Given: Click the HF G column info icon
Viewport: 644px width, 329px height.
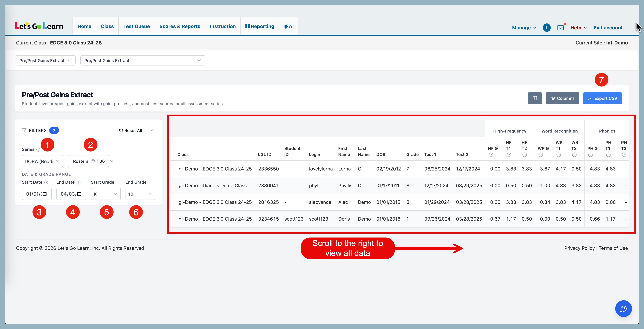Looking at the screenshot, I should [x=491, y=155].
